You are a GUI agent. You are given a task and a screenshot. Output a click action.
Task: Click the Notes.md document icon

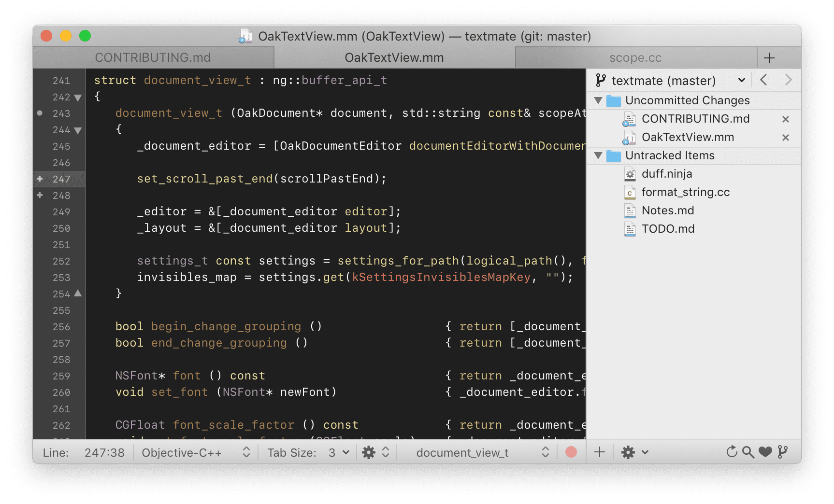[630, 210]
